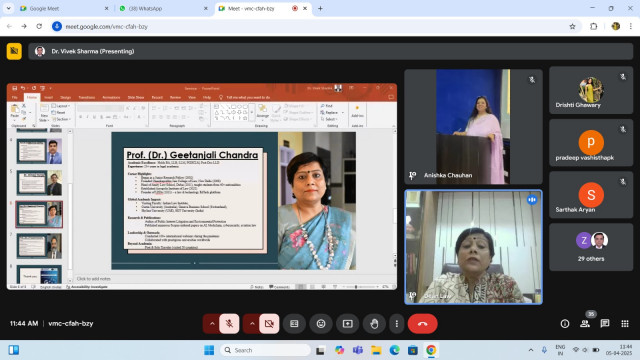The height and width of the screenshot is (360, 640).
Task: Open more options three-dot menu in call bar
Action: [397, 324]
